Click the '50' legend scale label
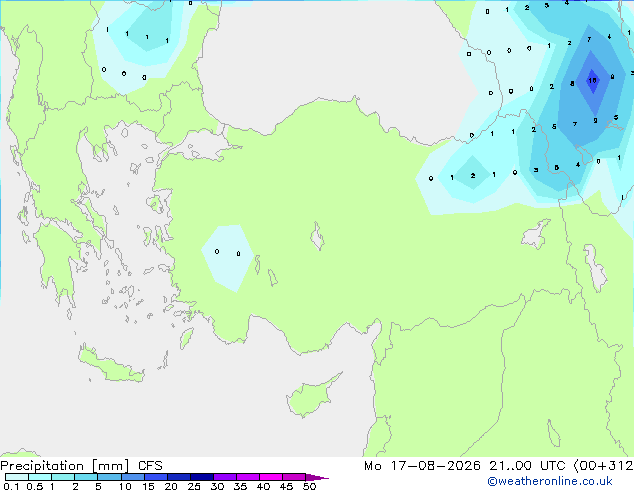This screenshot has width=634, height=490. click(x=309, y=486)
